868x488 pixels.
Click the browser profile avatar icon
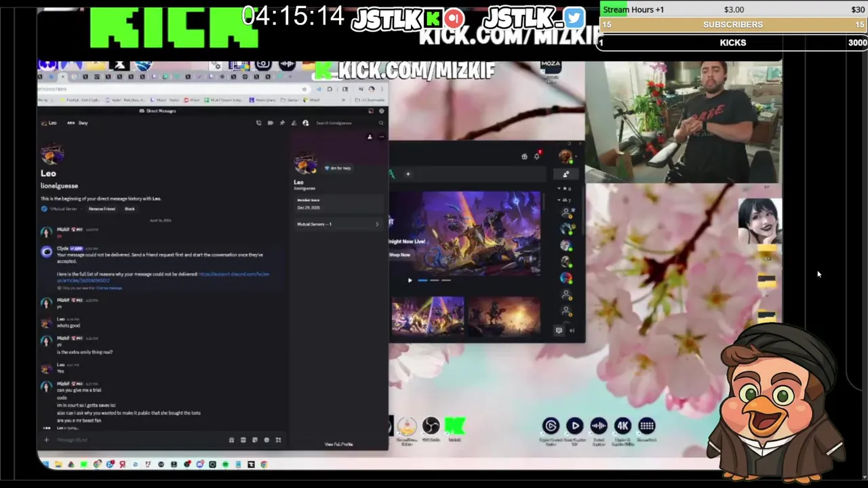372,89
